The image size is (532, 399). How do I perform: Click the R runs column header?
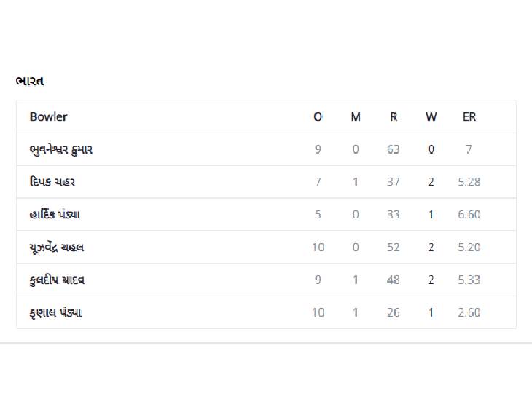pos(394,116)
